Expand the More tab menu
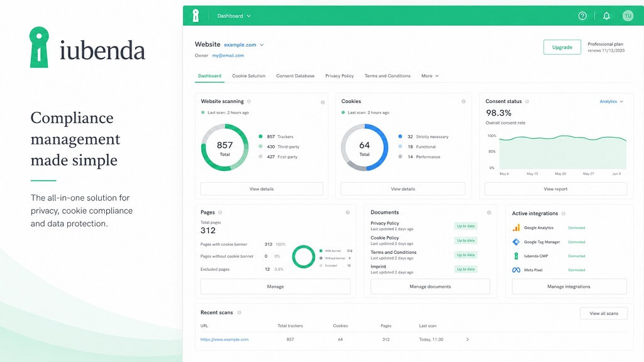The image size is (644, 362). [x=430, y=76]
